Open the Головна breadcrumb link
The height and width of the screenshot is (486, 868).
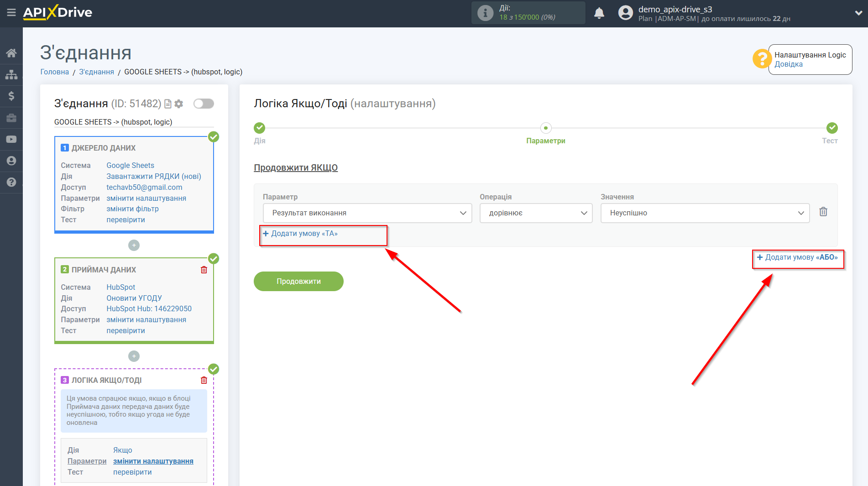(55, 72)
